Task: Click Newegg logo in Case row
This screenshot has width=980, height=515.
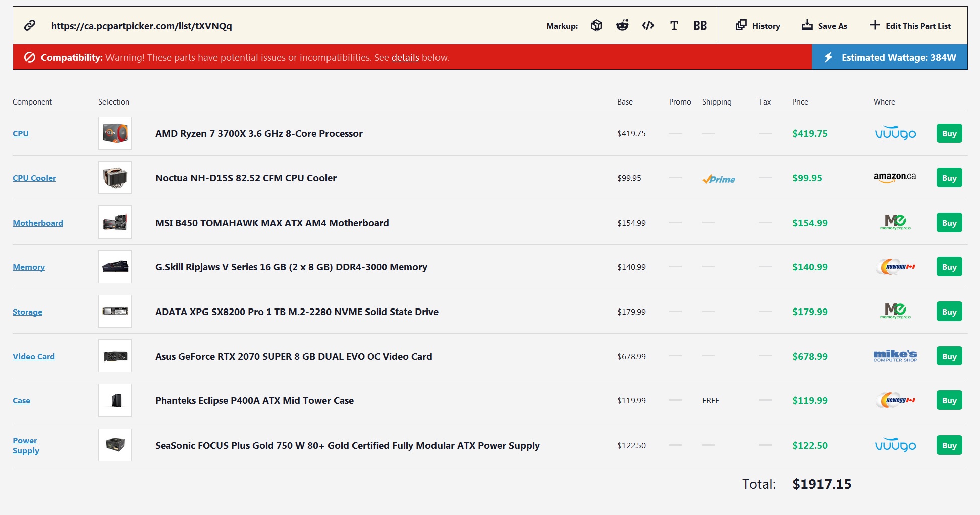Action: coord(895,400)
